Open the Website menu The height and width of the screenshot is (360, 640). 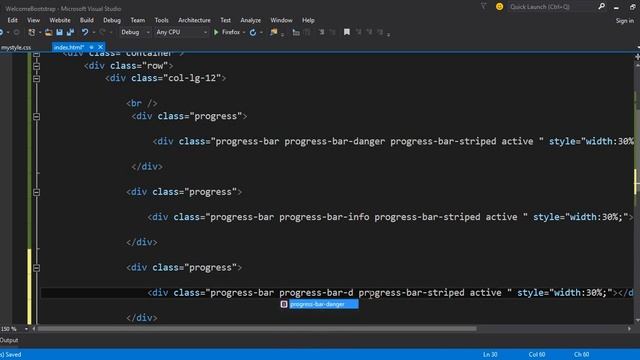pyautogui.click(x=60, y=20)
